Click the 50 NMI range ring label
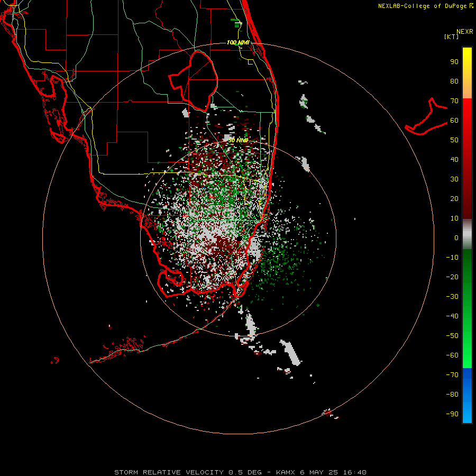476x476 pixels. [238, 140]
